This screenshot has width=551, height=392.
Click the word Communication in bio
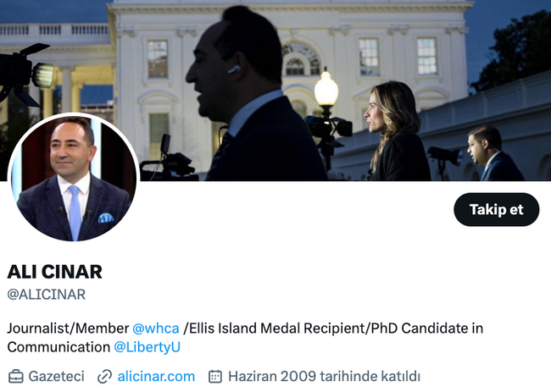click(58, 347)
